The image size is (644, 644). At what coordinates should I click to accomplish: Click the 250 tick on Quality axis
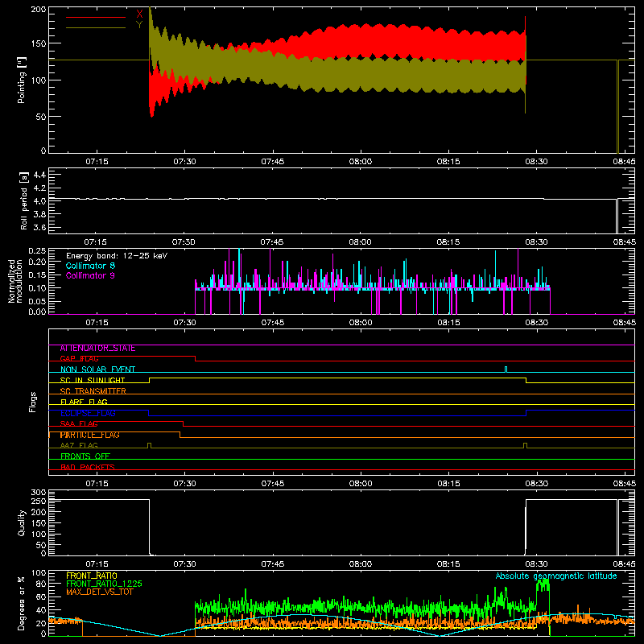39,502
